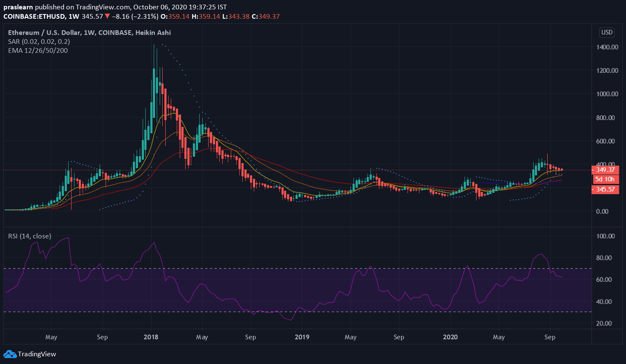Click the TradingView cloud logo icon
Image resolution: width=626 pixels, height=364 pixels.
[x=10, y=354]
